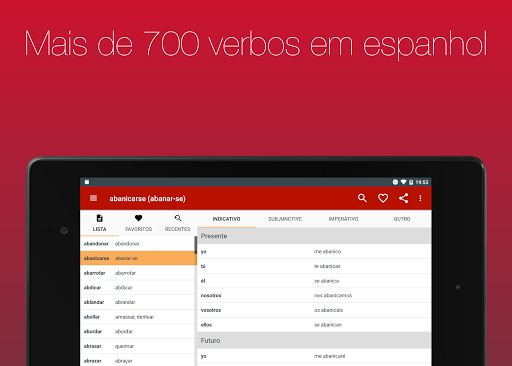This screenshot has height=366, width=512.
Task: Open the Favoritos tab
Action: 138,223
